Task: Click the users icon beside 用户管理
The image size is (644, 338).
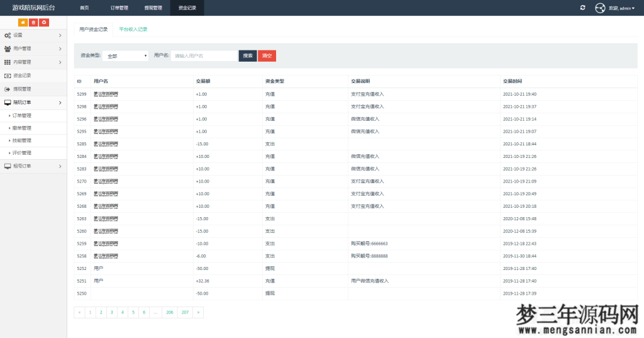Action: [x=8, y=48]
